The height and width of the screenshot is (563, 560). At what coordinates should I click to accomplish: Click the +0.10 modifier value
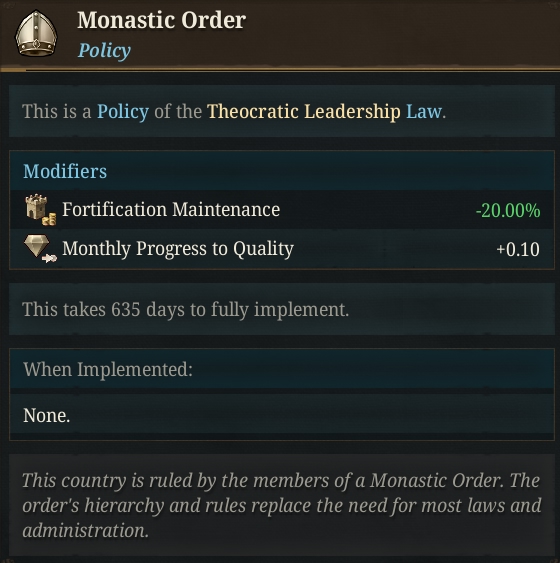518,249
